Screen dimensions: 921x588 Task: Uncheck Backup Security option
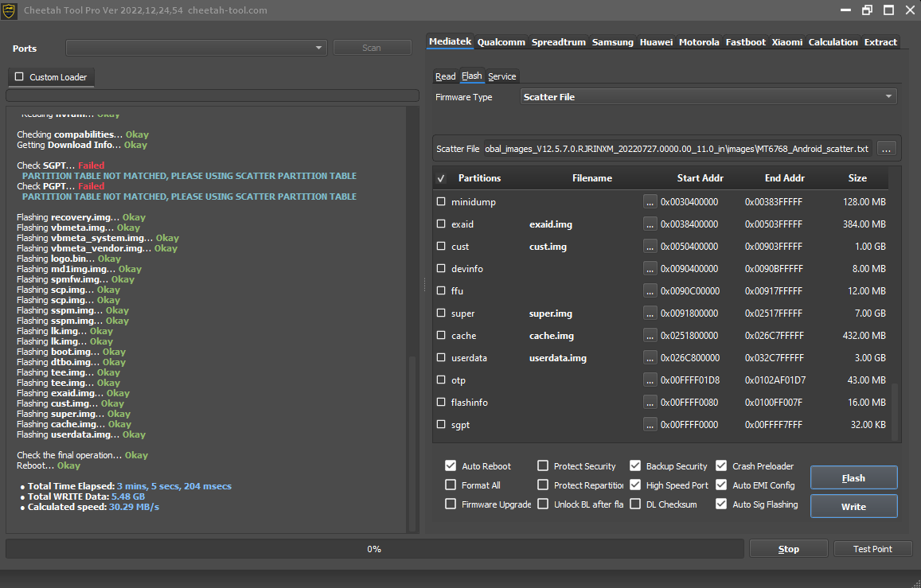[635, 465]
